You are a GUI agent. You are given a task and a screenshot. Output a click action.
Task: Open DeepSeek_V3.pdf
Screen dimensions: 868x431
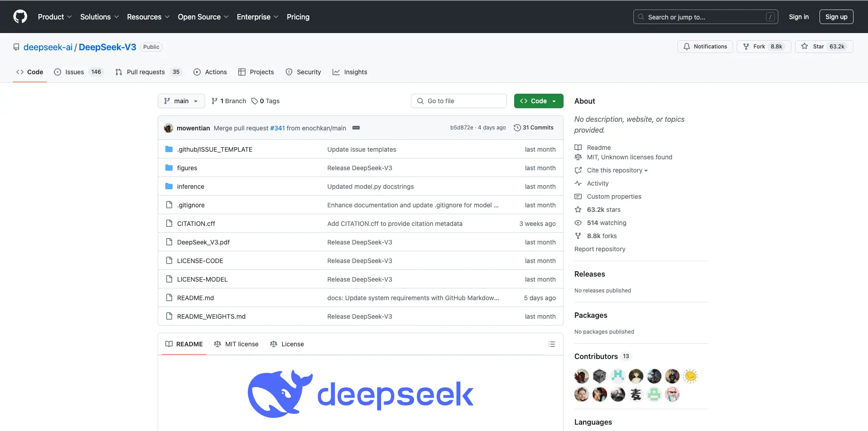click(203, 242)
